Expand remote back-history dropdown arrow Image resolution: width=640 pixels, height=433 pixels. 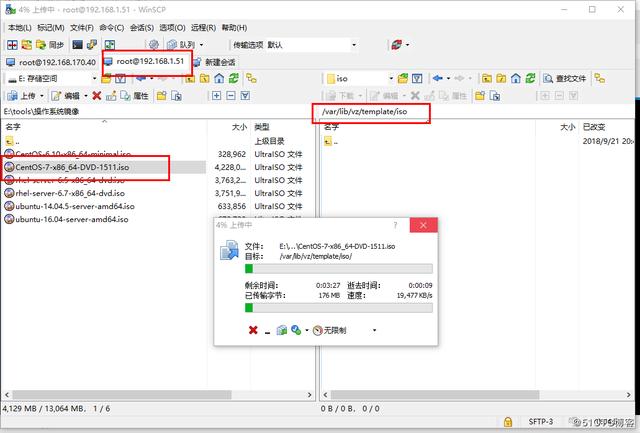pyautogui.click(x=449, y=78)
